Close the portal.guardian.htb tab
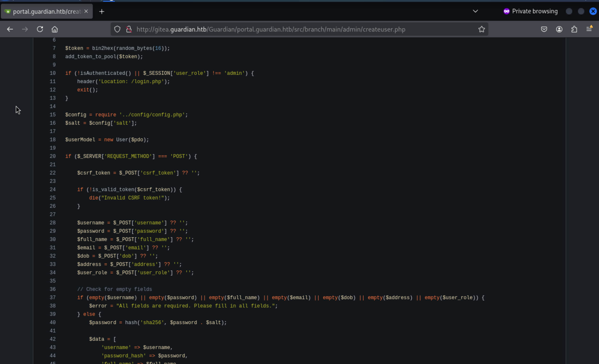Image resolution: width=599 pixels, height=364 pixels. [x=86, y=11]
